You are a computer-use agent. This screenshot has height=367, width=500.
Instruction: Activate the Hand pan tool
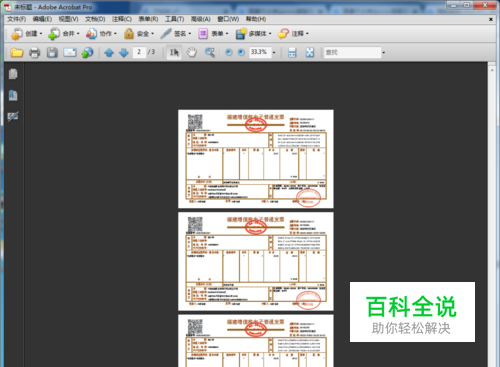pyautogui.click(x=192, y=52)
